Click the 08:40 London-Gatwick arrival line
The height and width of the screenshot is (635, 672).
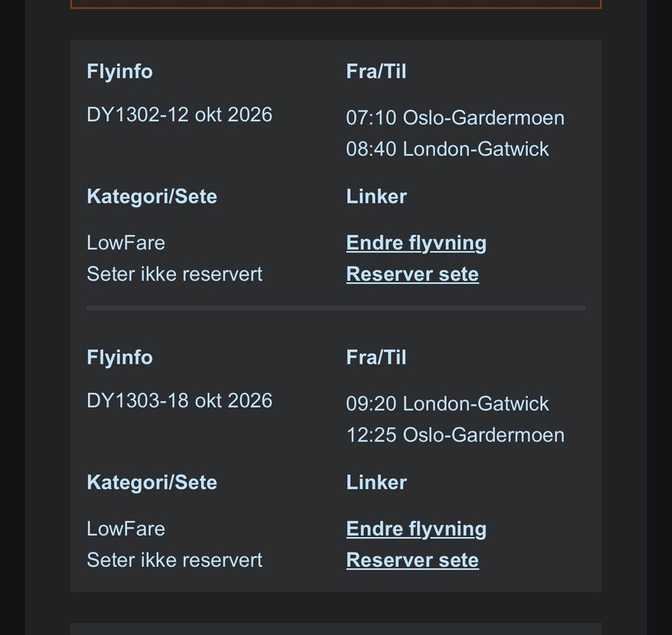point(447,149)
